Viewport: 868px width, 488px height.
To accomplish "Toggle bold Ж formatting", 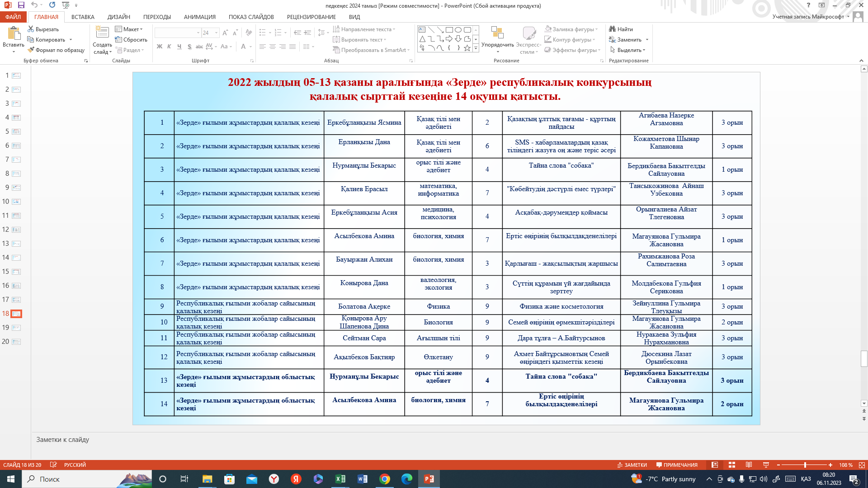I will [x=160, y=47].
